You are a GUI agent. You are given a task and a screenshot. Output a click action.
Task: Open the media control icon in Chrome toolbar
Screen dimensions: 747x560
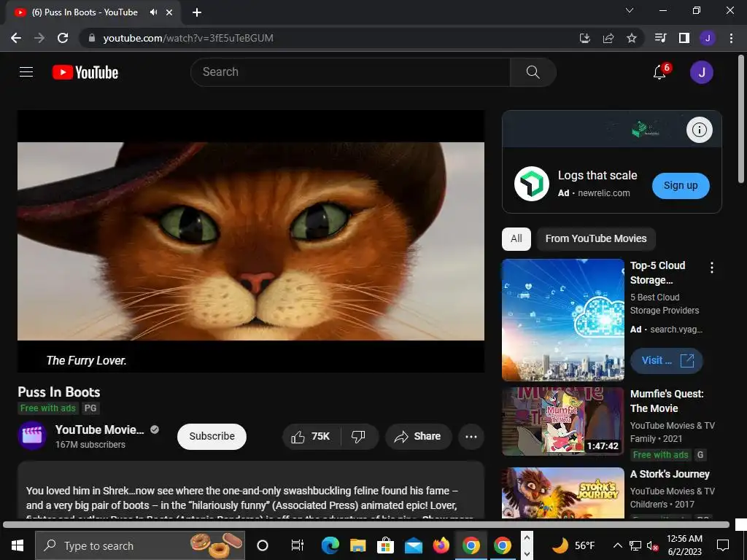[660, 38]
